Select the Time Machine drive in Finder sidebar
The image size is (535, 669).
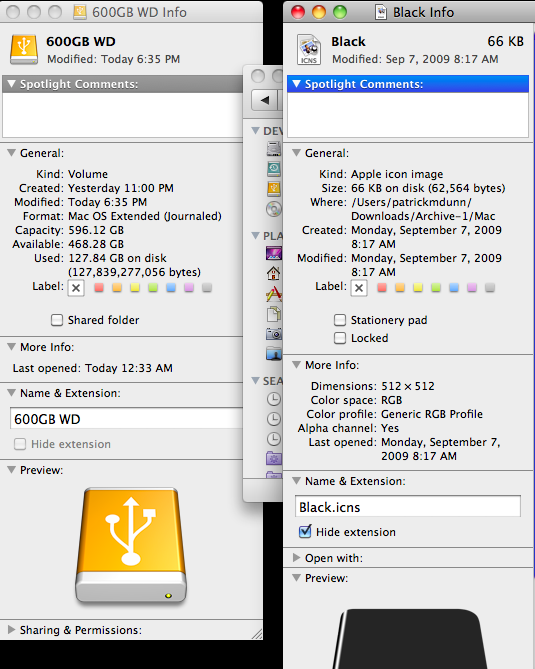(273, 169)
